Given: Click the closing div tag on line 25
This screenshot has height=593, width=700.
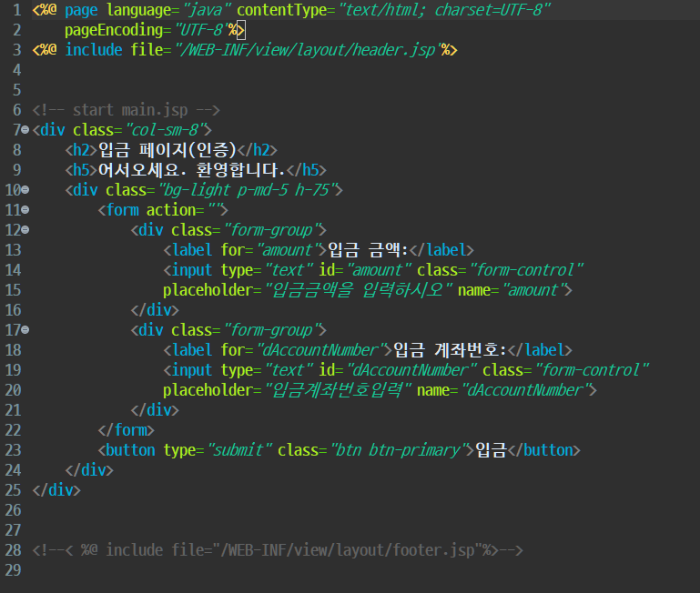Looking at the screenshot, I should [56, 490].
